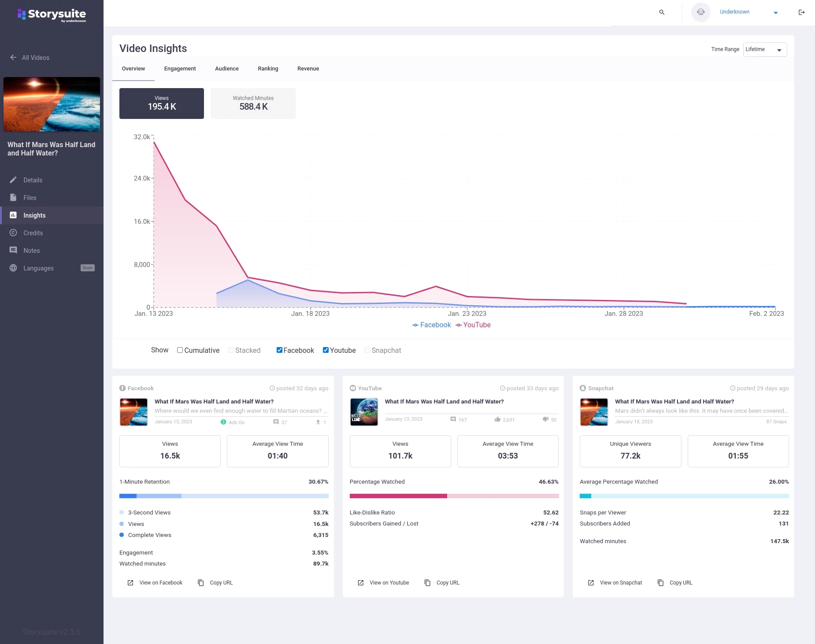Enable the Cumulative checkbox
Image resolution: width=815 pixels, height=644 pixels.
[x=180, y=350]
